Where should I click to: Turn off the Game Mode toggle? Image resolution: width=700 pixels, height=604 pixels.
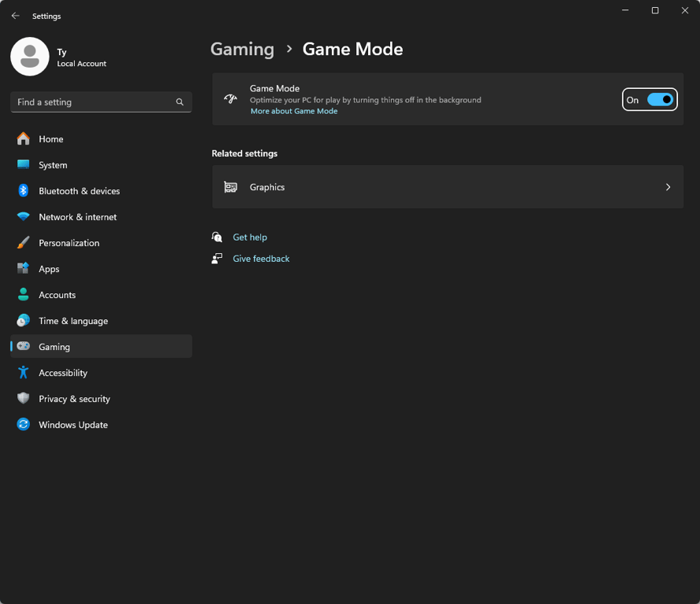[660, 100]
